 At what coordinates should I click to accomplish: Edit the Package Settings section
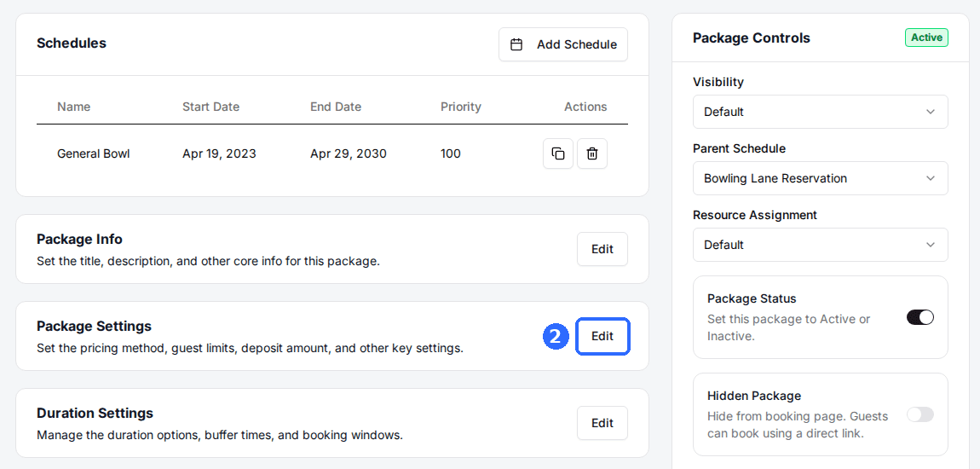[602, 336]
